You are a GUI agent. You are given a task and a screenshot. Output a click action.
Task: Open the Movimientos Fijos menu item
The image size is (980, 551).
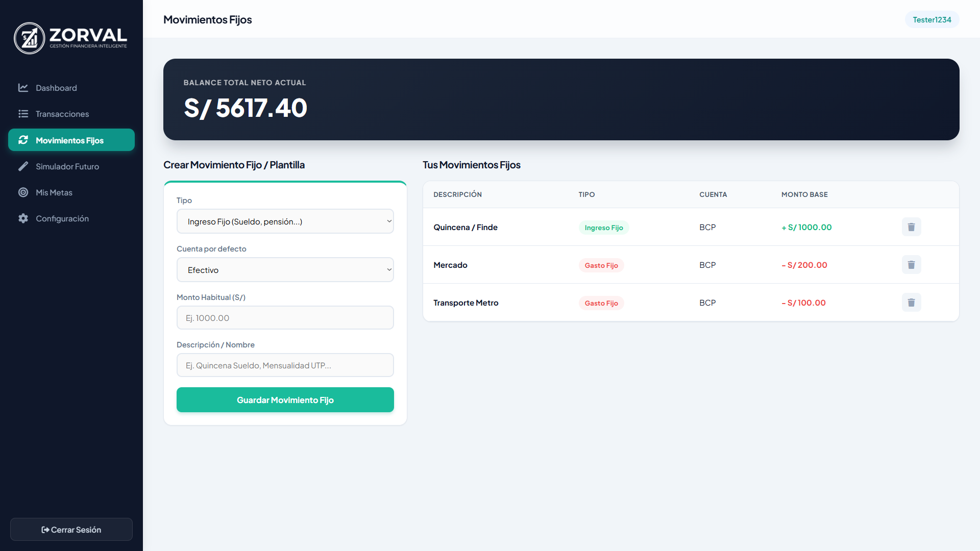(x=71, y=140)
